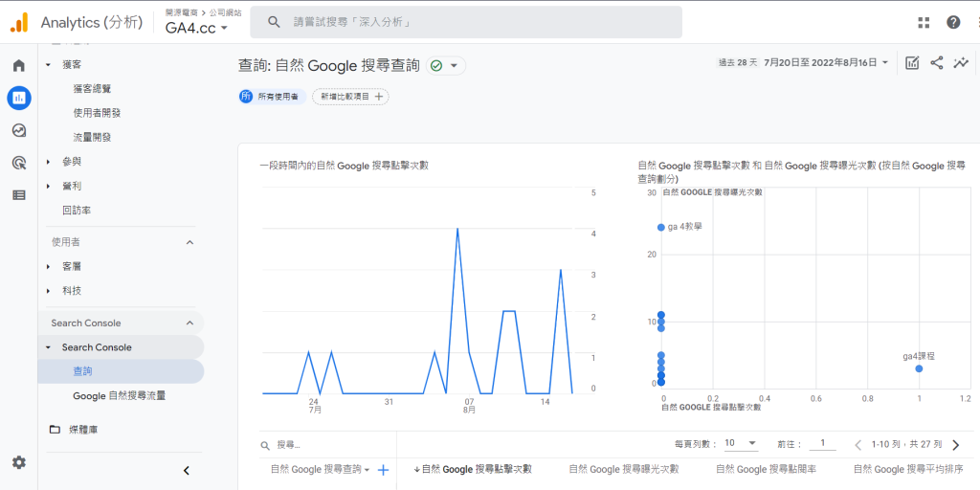Click the 前往 page number field

tap(822, 443)
